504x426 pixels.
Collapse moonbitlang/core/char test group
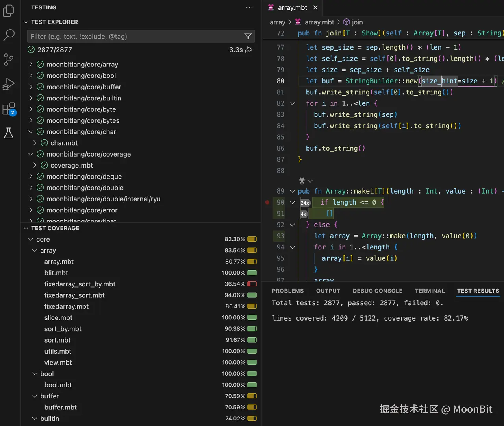tap(31, 131)
